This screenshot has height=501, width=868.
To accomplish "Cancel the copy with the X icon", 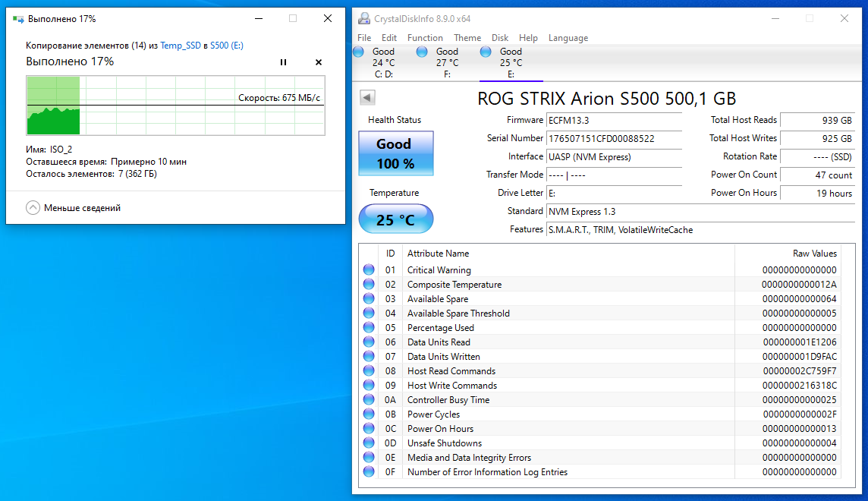I will point(319,62).
